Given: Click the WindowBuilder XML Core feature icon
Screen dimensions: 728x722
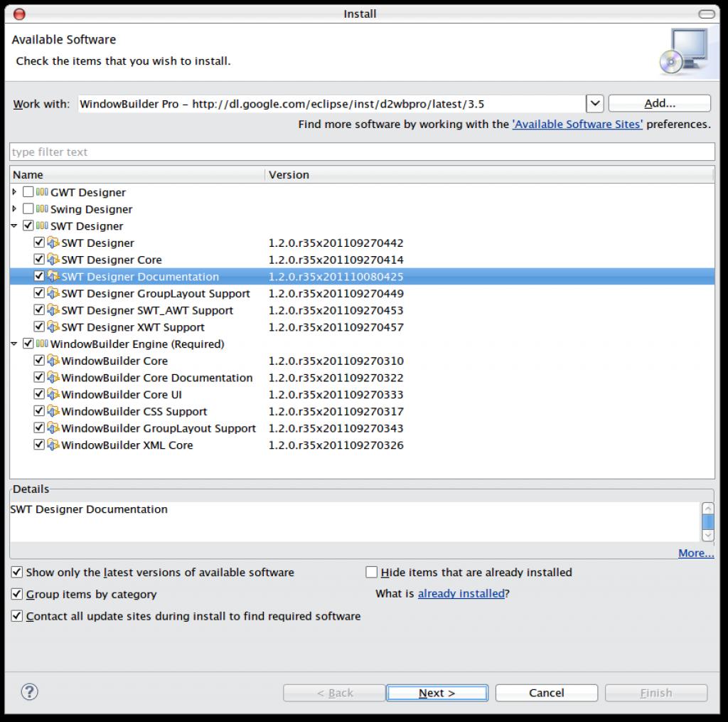Looking at the screenshot, I should click(x=53, y=445).
